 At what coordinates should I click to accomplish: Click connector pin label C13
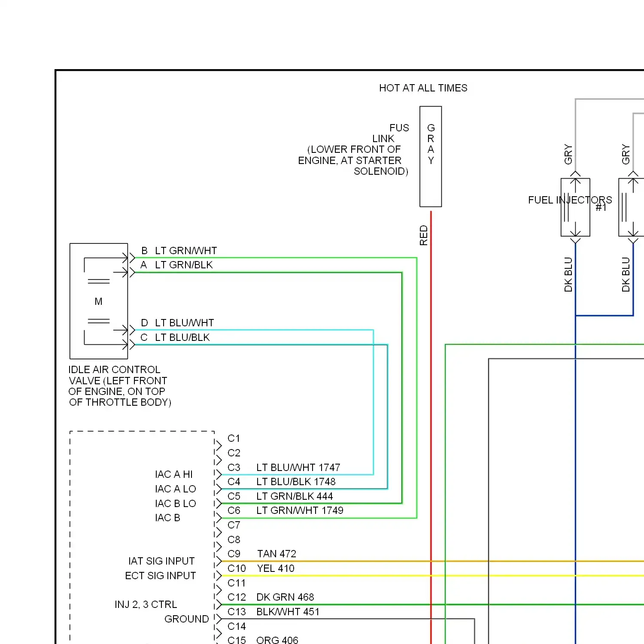point(237,612)
